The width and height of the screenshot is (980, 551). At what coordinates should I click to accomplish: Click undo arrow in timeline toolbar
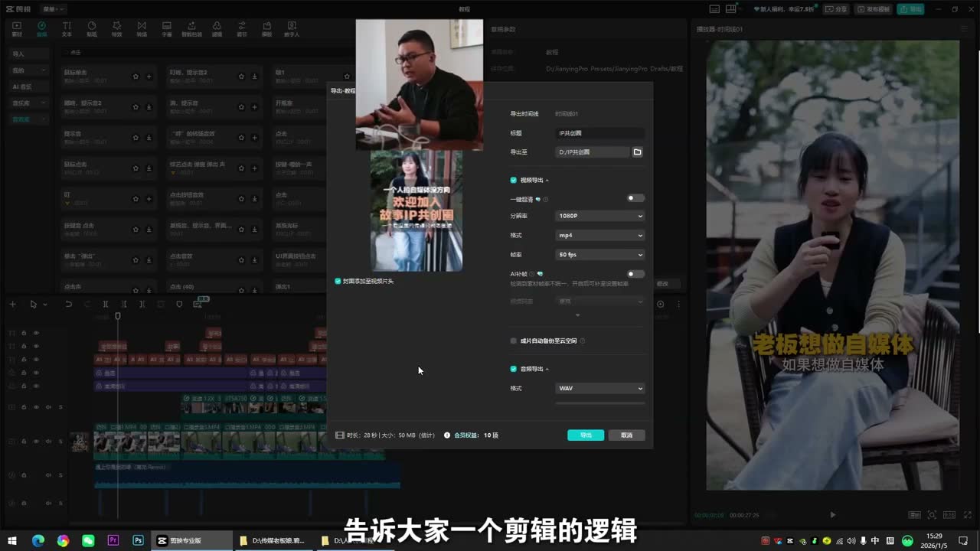point(68,304)
